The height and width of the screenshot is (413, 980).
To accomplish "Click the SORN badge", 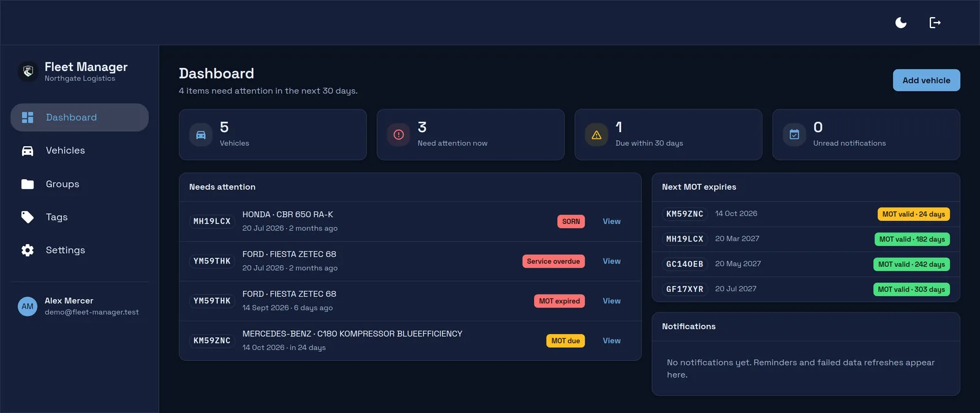I will (571, 221).
